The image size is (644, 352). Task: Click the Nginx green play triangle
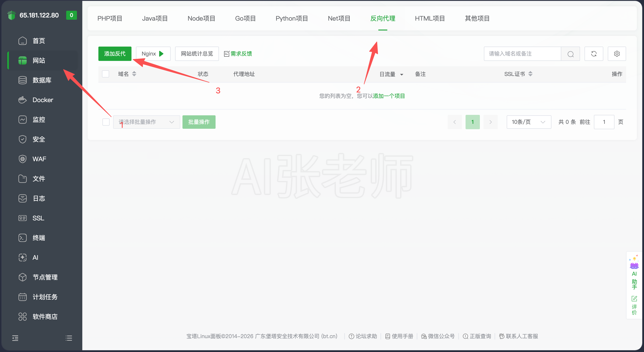(x=161, y=54)
